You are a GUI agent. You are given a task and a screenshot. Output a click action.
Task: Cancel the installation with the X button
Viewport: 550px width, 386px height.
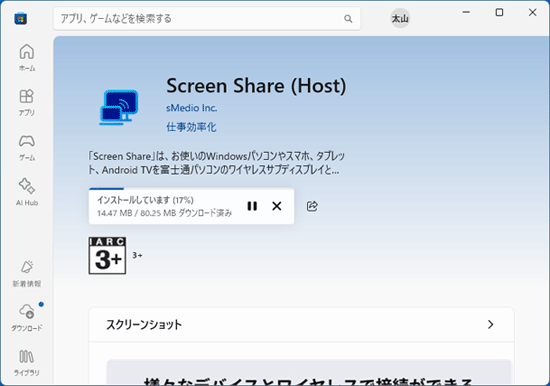277,206
